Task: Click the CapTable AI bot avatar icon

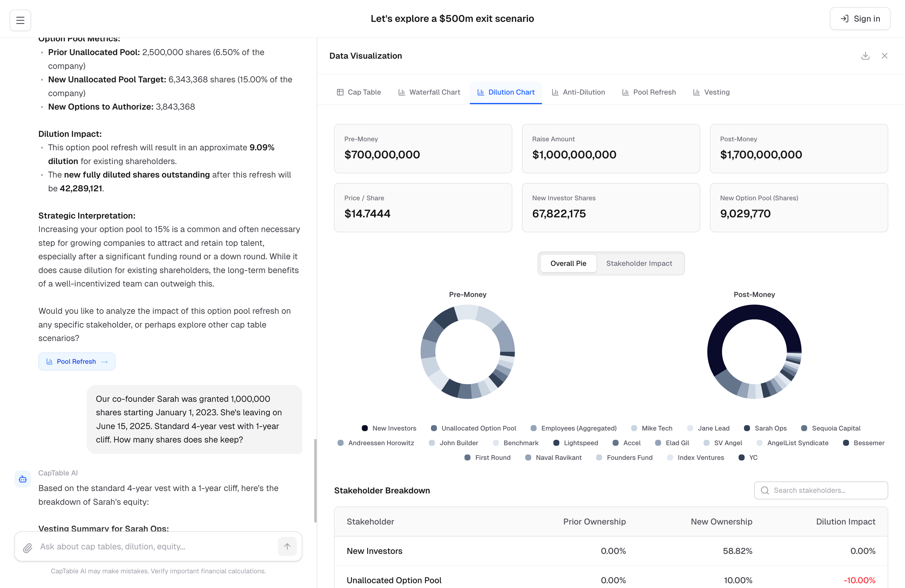Action: click(x=22, y=479)
